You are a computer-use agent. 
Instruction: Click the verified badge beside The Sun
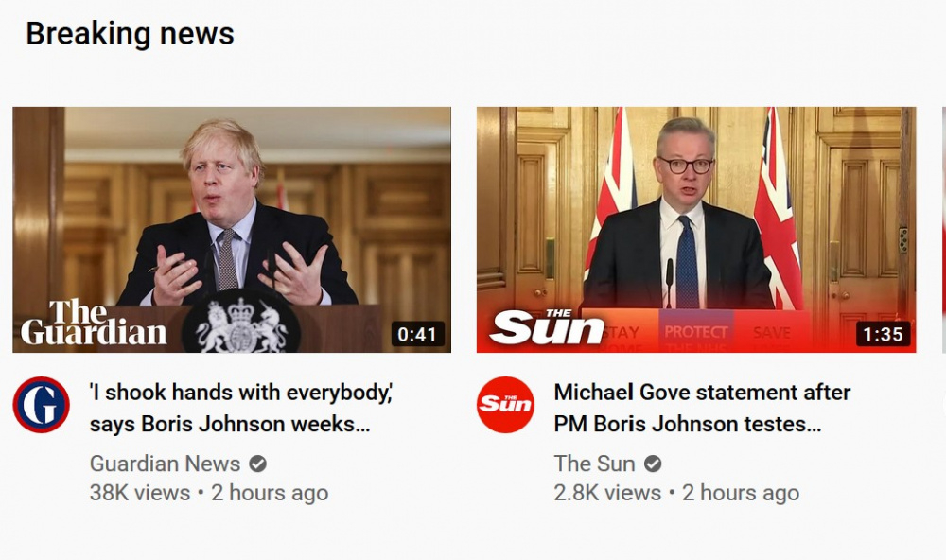pyautogui.click(x=653, y=464)
